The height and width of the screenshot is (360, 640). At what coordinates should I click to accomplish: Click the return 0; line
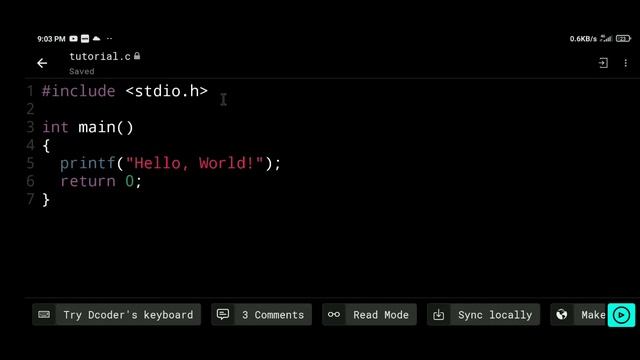(x=101, y=181)
